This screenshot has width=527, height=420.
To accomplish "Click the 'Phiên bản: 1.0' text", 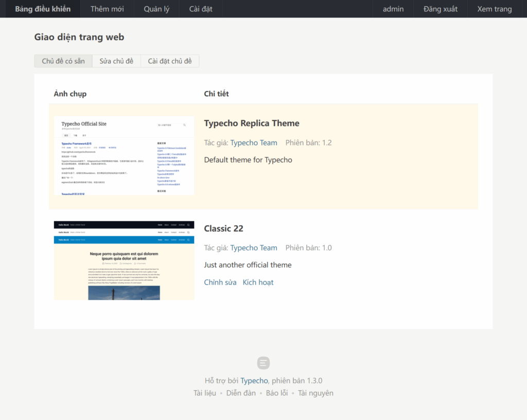I will [309, 248].
